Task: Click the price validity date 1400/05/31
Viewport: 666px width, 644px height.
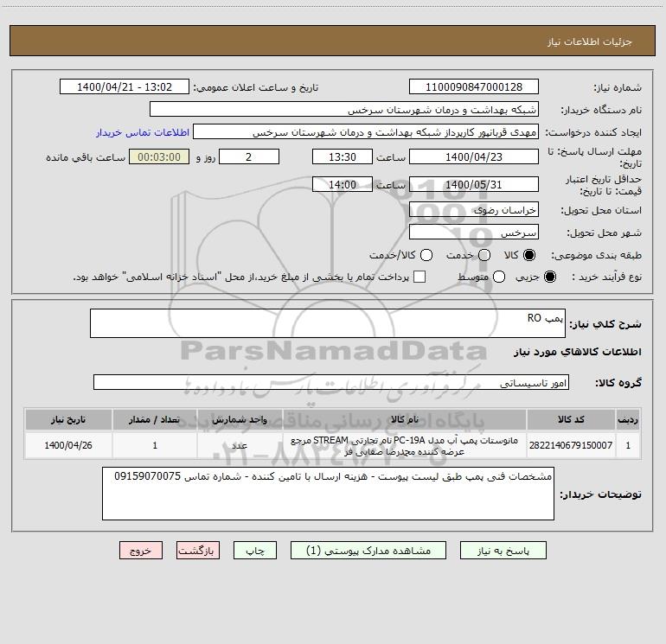Action: click(474, 184)
